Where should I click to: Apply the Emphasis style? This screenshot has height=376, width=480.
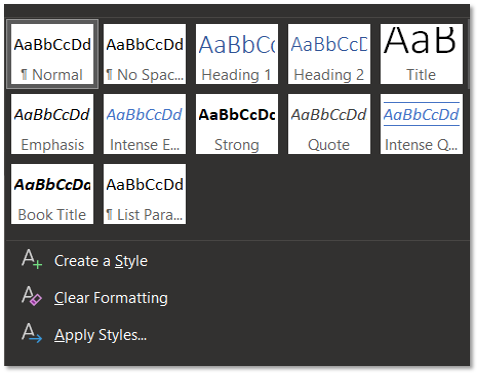(x=52, y=124)
